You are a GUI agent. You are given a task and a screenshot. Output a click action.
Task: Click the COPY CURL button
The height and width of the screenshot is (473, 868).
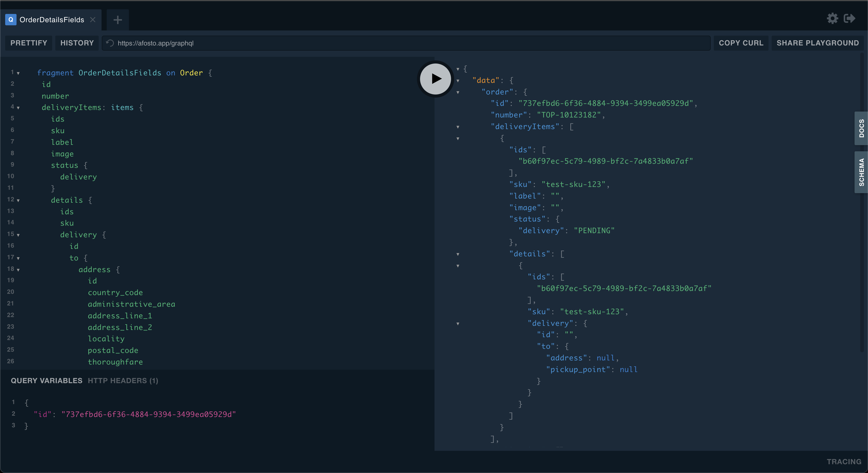(x=741, y=43)
